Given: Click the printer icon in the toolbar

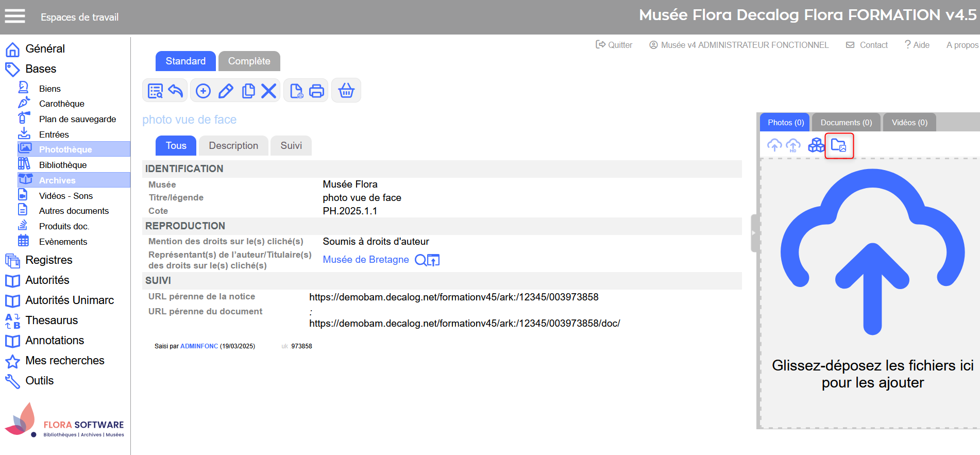Looking at the screenshot, I should tap(316, 91).
